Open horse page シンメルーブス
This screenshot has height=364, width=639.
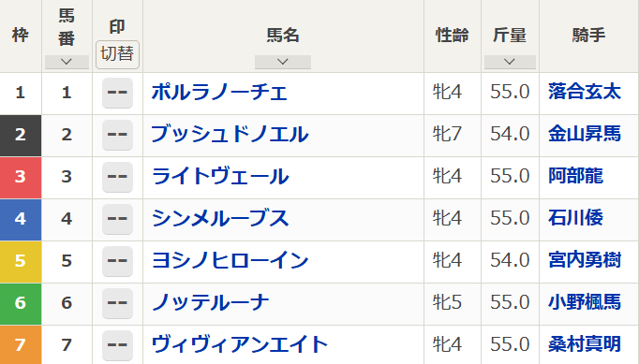click(x=220, y=219)
